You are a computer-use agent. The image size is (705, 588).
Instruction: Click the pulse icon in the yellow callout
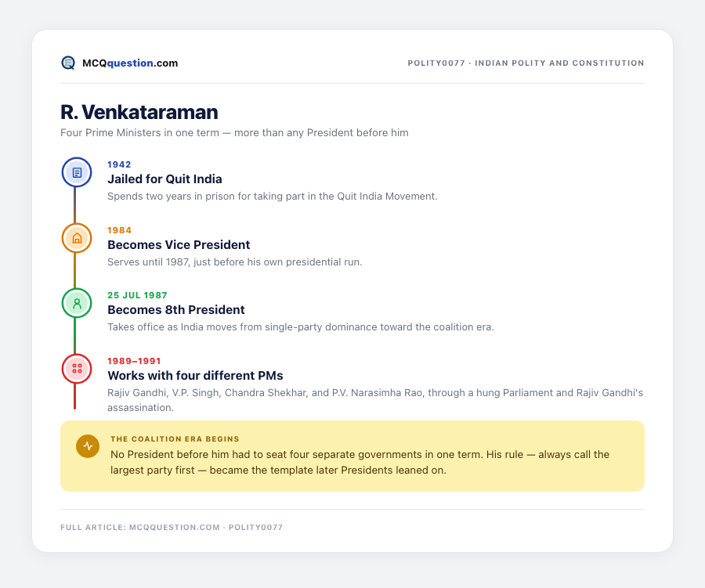coord(88,446)
